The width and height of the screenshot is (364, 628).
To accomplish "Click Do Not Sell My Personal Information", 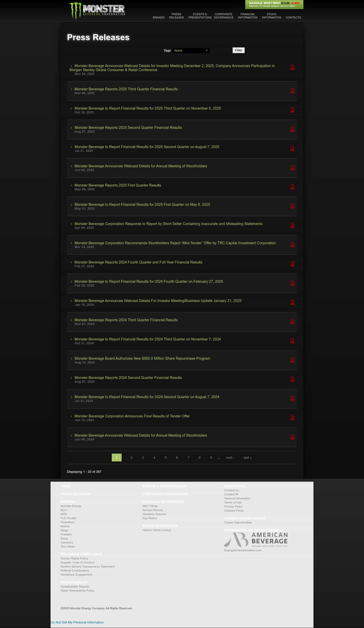I will tap(77, 622).
